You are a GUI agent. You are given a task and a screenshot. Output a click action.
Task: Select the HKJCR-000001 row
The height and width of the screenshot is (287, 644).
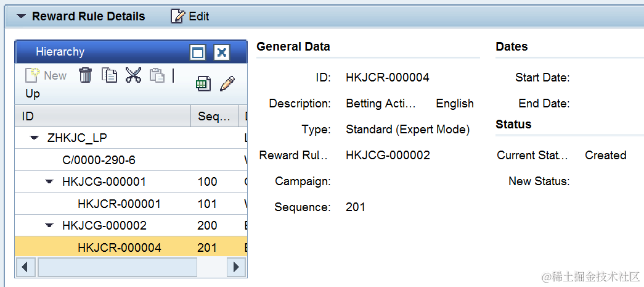point(131,204)
